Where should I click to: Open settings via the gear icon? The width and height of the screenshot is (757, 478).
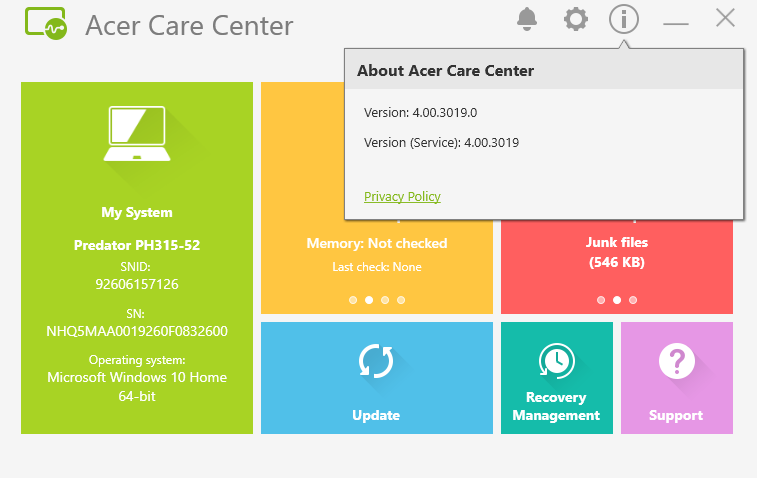click(x=575, y=19)
